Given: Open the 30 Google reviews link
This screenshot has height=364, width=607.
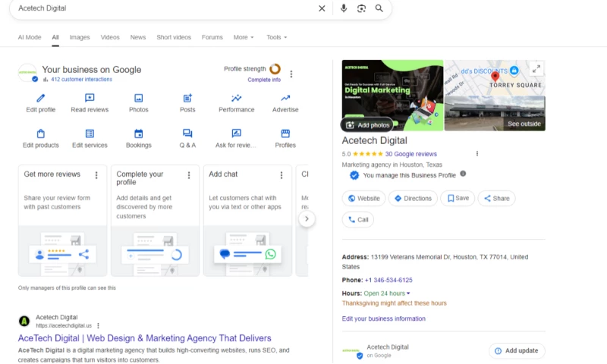Looking at the screenshot, I should coord(410,154).
